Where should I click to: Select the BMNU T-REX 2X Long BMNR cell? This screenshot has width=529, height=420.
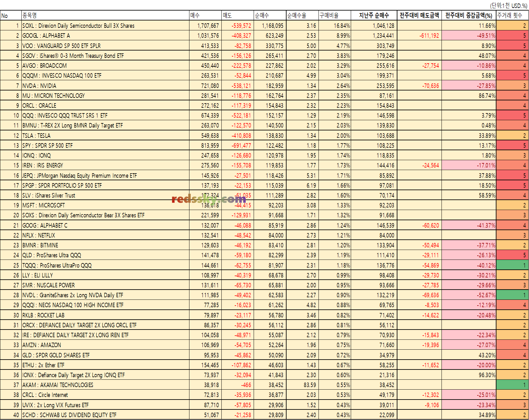[105, 125]
